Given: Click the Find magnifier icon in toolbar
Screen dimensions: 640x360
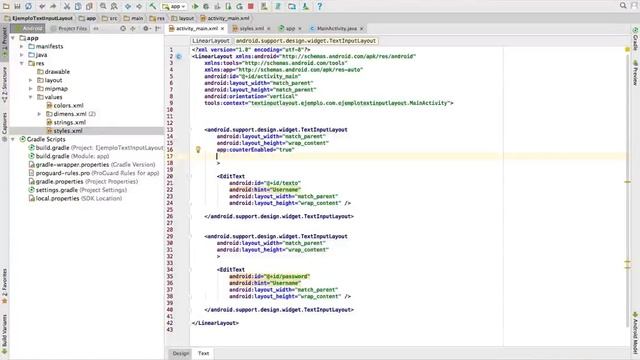Looking at the screenshot, I should point(103,6).
